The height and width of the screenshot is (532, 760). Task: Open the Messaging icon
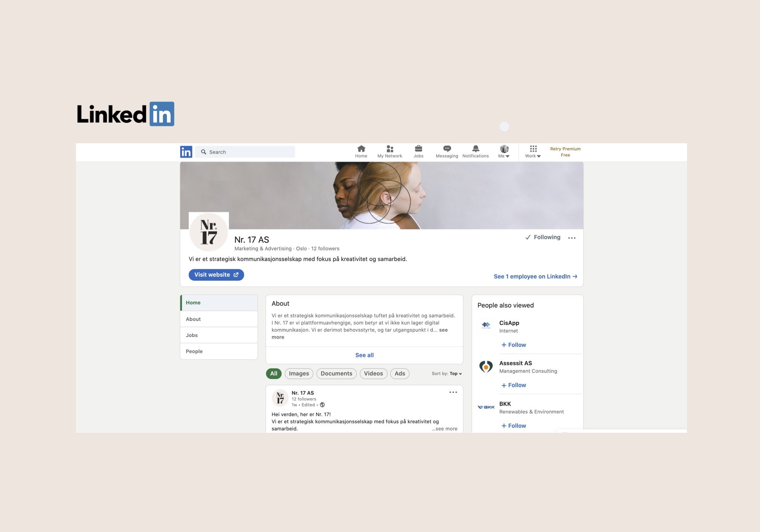pos(447,149)
